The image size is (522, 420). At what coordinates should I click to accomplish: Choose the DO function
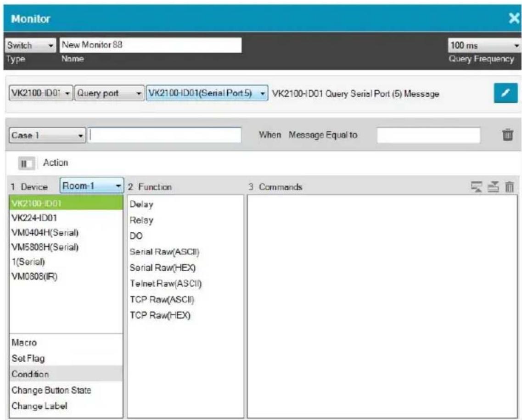tap(185, 236)
